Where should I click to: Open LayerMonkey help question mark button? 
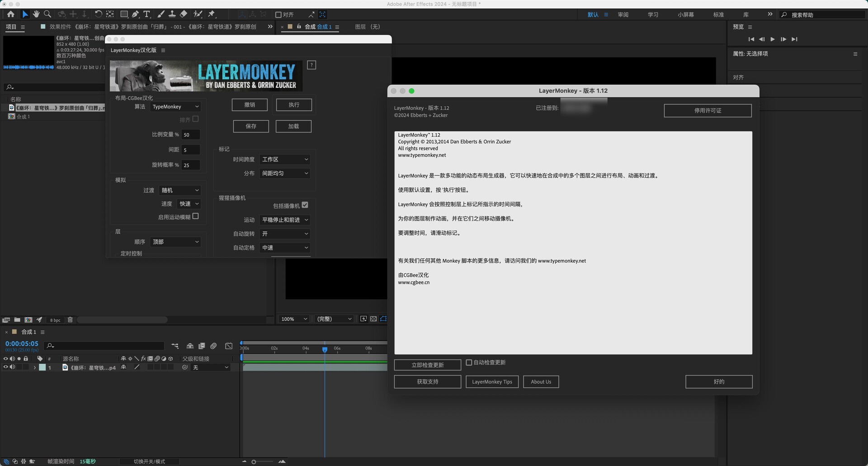pyautogui.click(x=311, y=65)
